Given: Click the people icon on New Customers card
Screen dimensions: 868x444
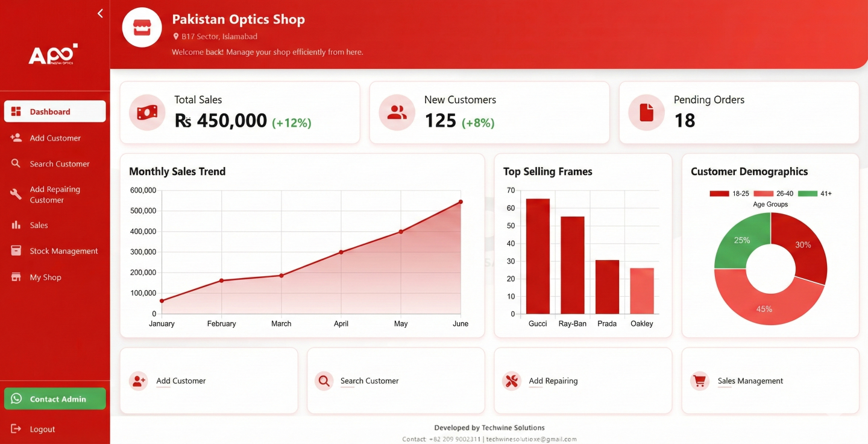Looking at the screenshot, I should coord(396,112).
